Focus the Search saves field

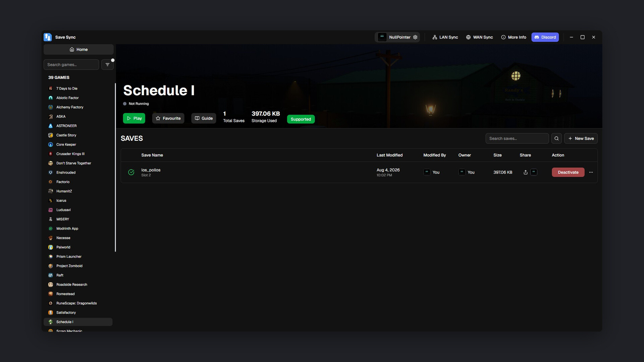click(517, 138)
